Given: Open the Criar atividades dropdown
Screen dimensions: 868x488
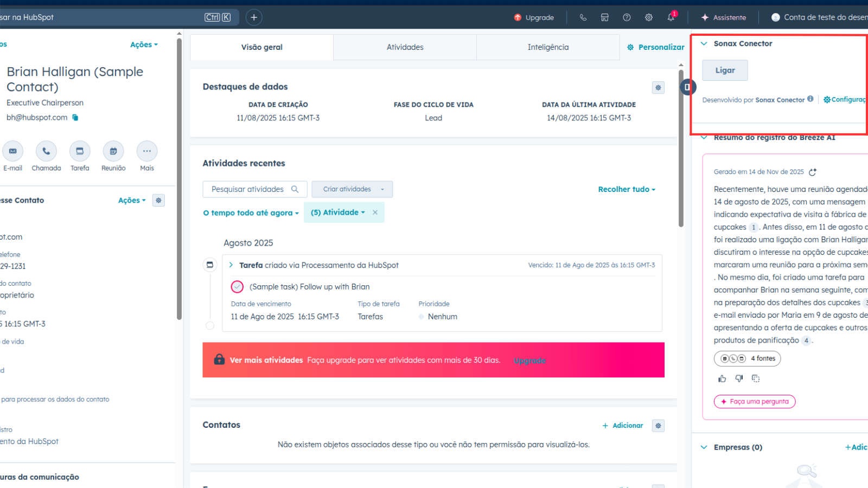Looking at the screenshot, I should click(352, 189).
